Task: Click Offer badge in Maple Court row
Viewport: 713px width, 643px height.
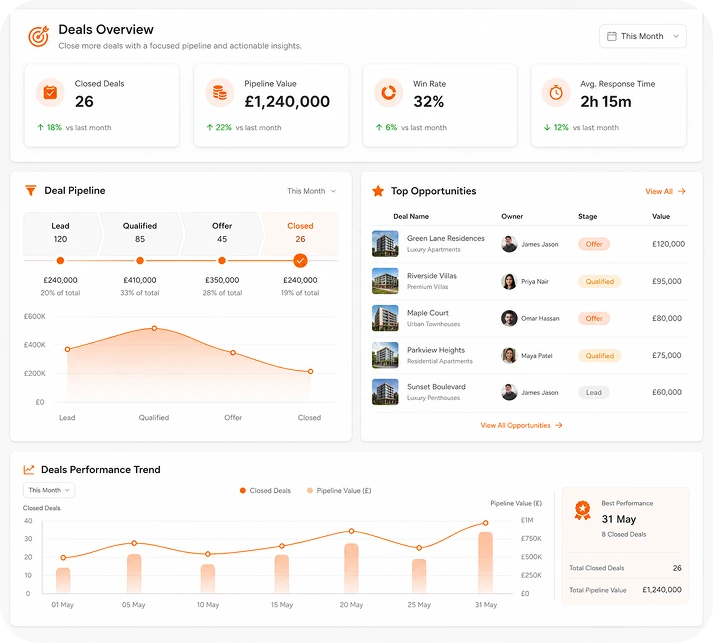Action: 594,318
